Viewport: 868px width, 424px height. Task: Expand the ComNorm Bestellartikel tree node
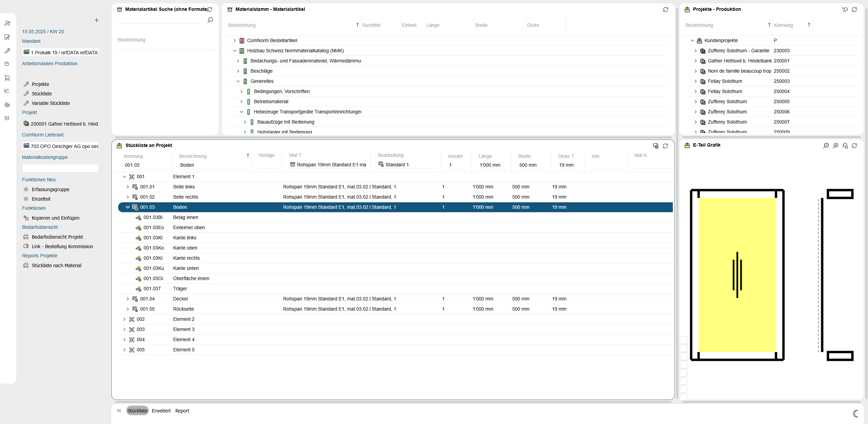[235, 40]
